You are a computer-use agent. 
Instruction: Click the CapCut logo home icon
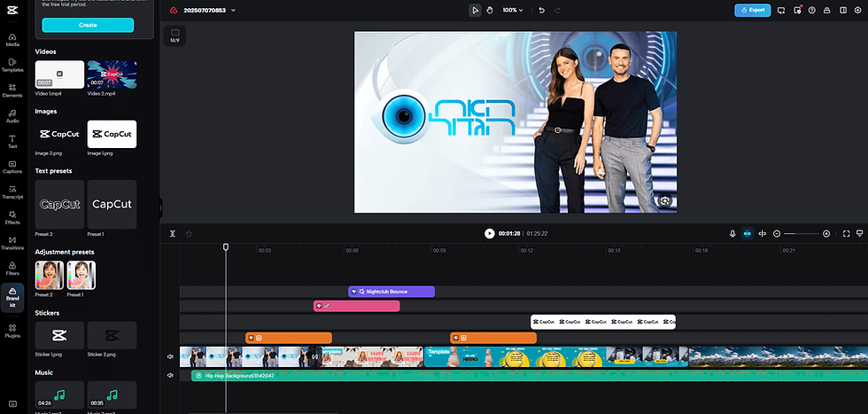(12, 10)
